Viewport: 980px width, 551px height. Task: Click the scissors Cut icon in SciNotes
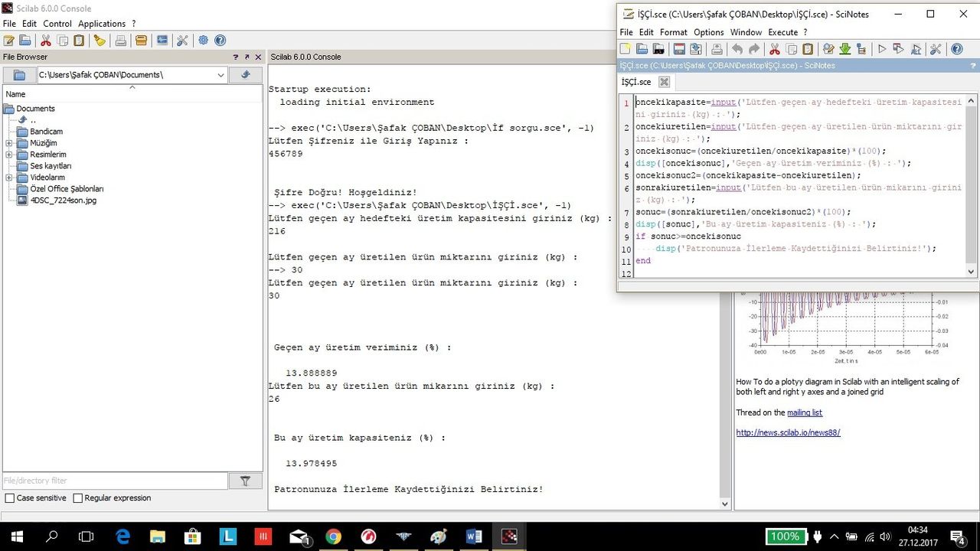pos(774,49)
